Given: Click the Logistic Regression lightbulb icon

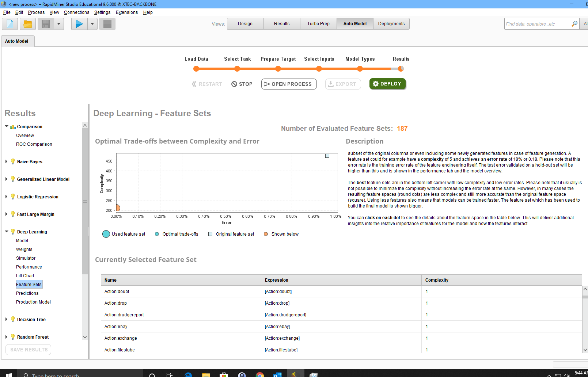Looking at the screenshot, I should (13, 197).
